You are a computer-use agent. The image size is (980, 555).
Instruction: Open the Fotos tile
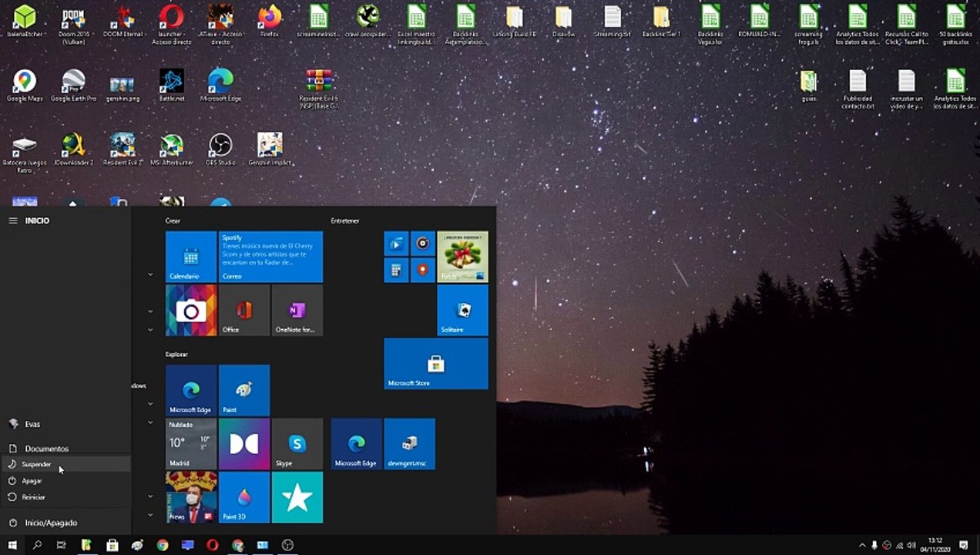point(462,257)
